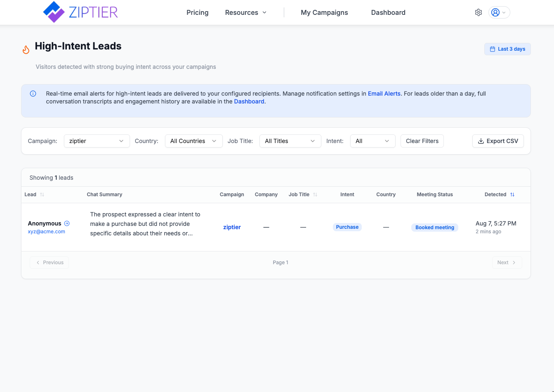554x392 pixels.
Task: Export leads with Export CSV
Action: click(x=498, y=141)
